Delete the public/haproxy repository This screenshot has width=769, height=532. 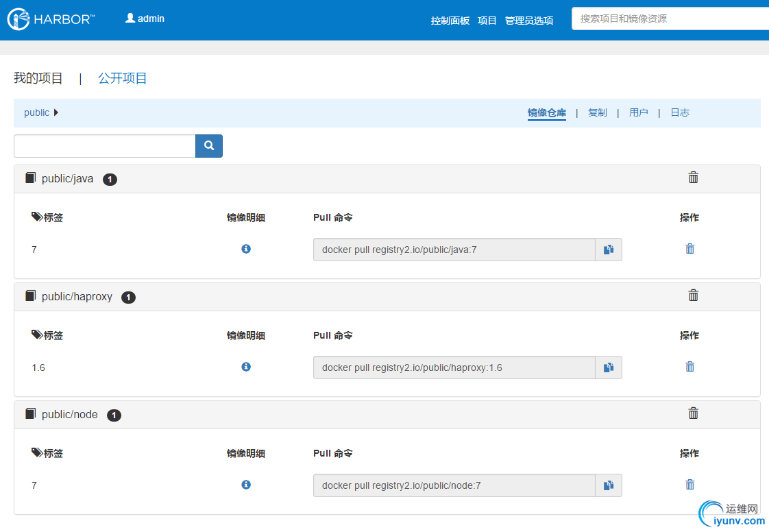click(693, 295)
